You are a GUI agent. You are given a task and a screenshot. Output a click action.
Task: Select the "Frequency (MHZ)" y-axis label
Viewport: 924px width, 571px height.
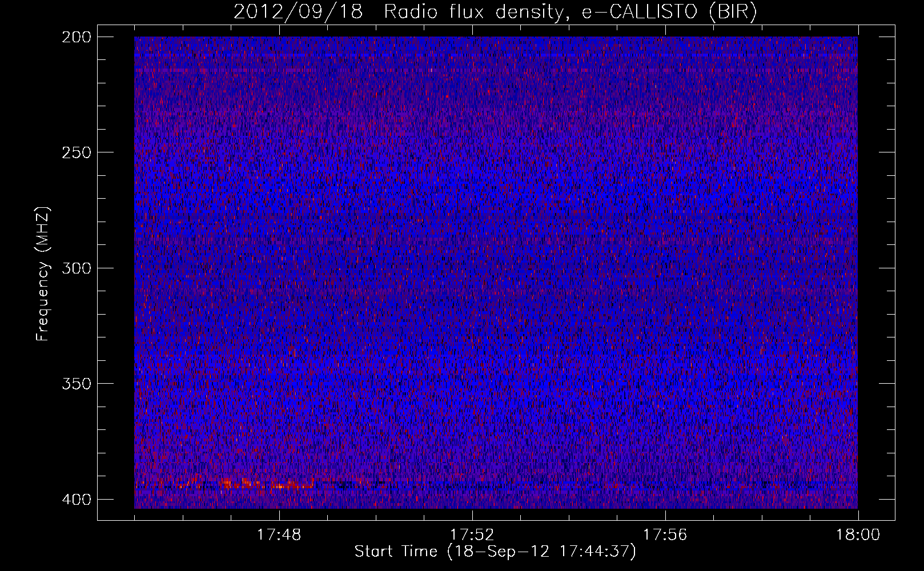43,274
